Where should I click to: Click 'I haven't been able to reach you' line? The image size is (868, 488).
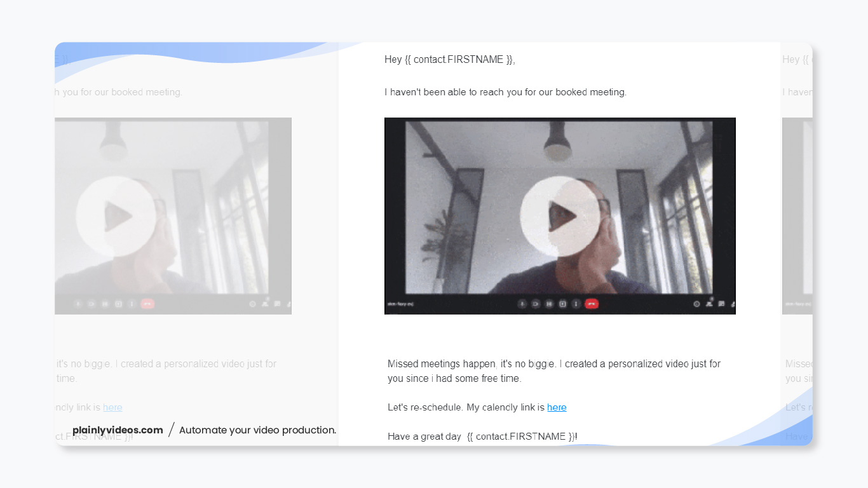[506, 92]
